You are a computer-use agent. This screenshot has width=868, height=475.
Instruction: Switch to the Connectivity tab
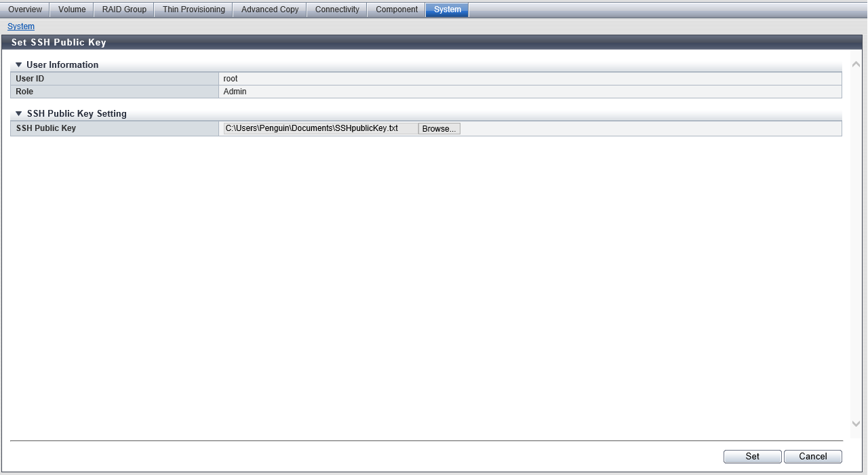337,9
